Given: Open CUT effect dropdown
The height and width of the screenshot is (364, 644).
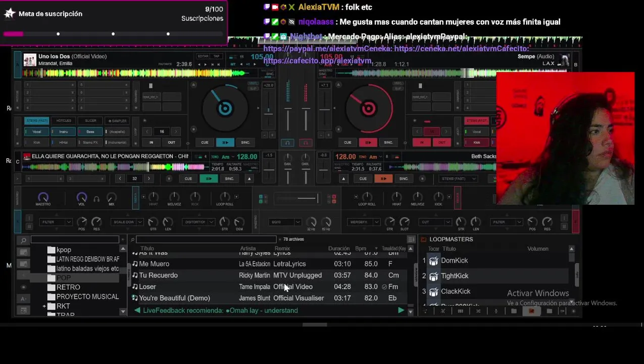Looking at the screenshot, I should coord(435,222).
